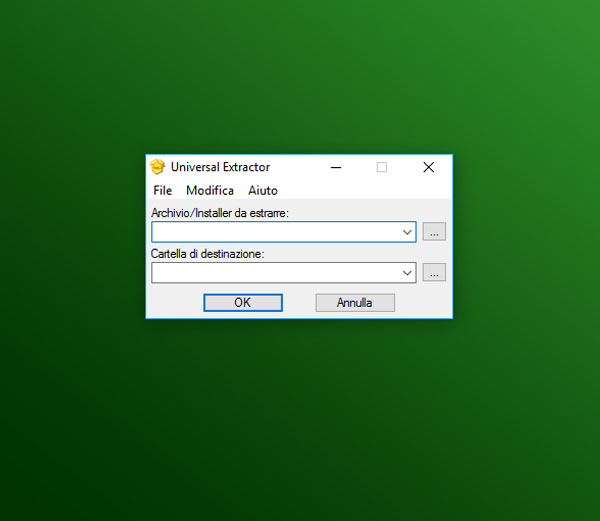Expand the Archivio/Installer dropdown arrow
Image resolution: width=600 pixels, height=521 pixels.
[407, 232]
